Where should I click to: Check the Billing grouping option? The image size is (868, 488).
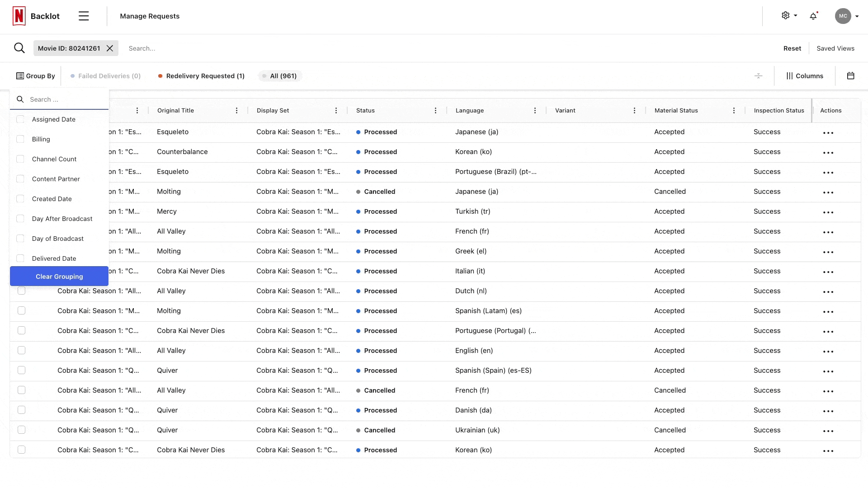[x=20, y=139]
